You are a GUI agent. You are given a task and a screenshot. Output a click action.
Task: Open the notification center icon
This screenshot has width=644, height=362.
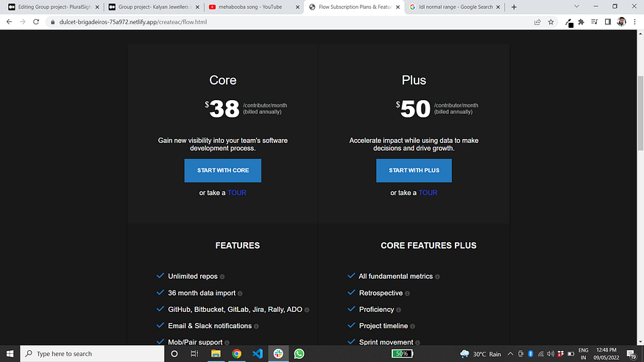tap(631, 354)
